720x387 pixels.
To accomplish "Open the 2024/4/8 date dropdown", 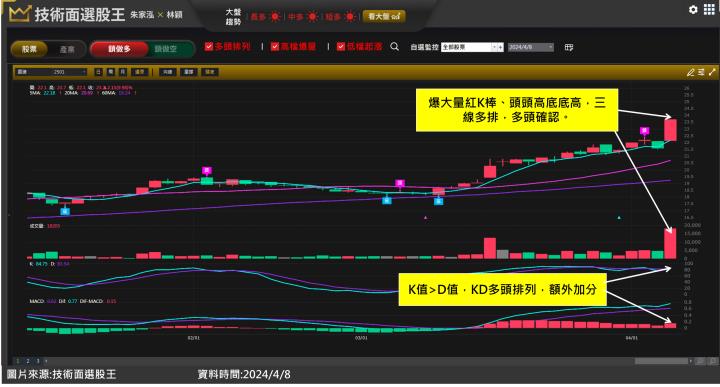I will click(530, 47).
